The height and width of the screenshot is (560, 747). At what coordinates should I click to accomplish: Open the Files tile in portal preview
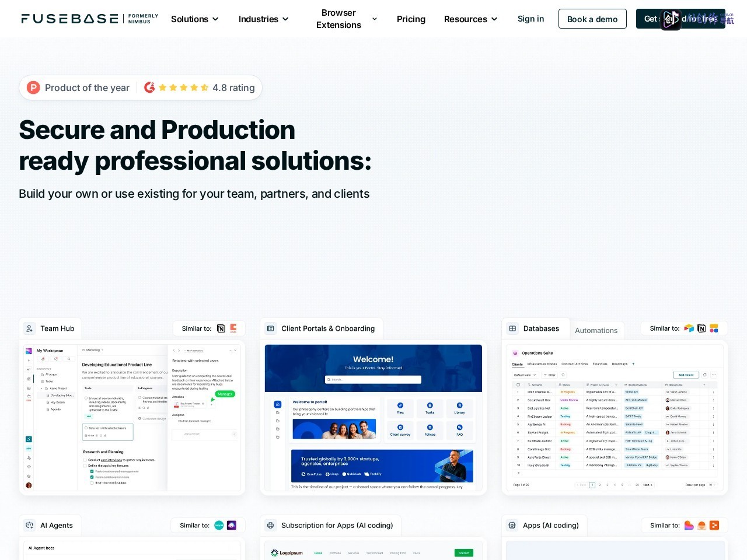point(400,408)
